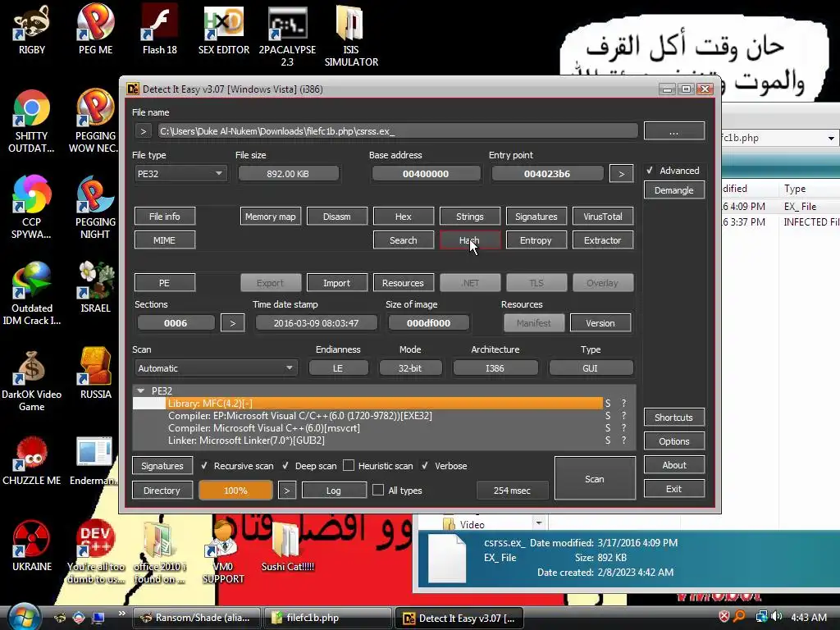
Task: Open the Import table button
Action: click(337, 283)
